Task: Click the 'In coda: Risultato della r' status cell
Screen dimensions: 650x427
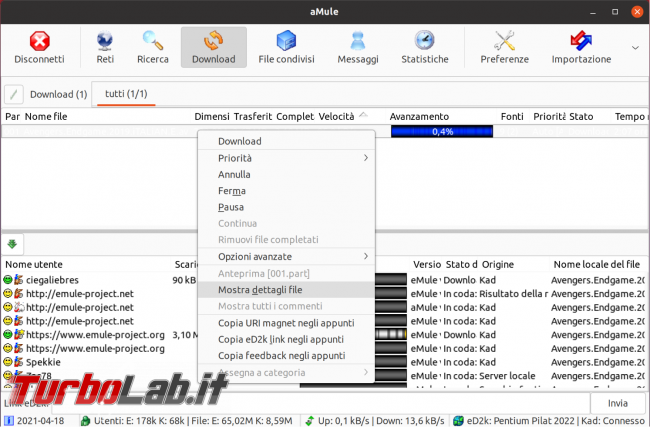Action: pos(495,294)
